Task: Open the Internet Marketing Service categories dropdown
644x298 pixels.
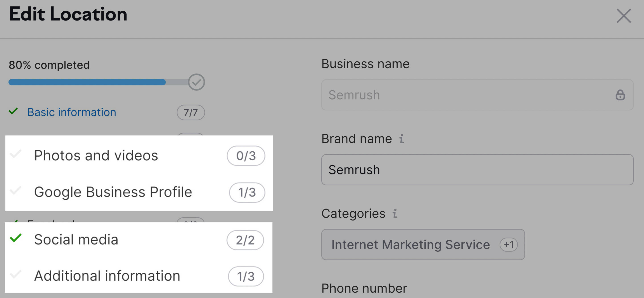Action: (x=410, y=245)
